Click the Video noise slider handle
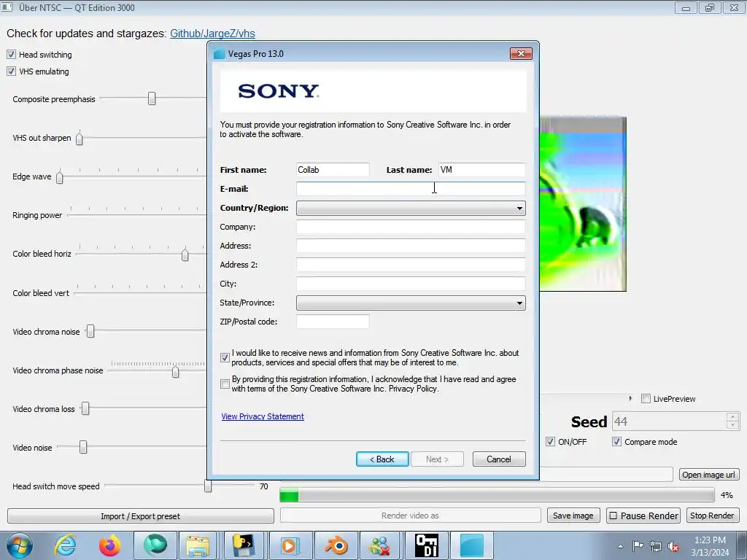The width and height of the screenshot is (747, 560). pos(83,447)
